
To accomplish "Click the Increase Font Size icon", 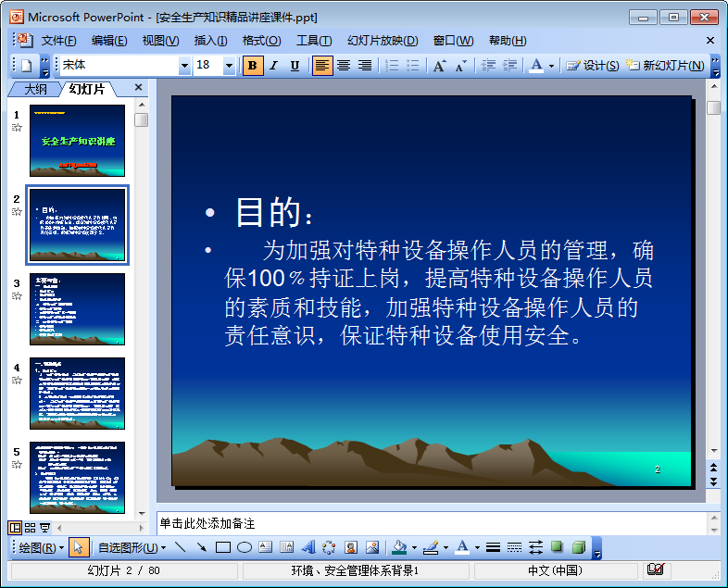I will pyautogui.click(x=439, y=66).
